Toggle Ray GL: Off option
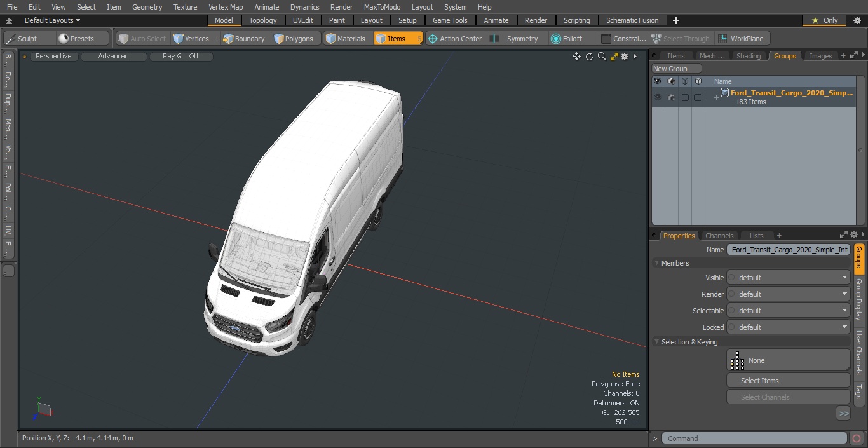Viewport: 868px width, 448px height. tap(181, 57)
